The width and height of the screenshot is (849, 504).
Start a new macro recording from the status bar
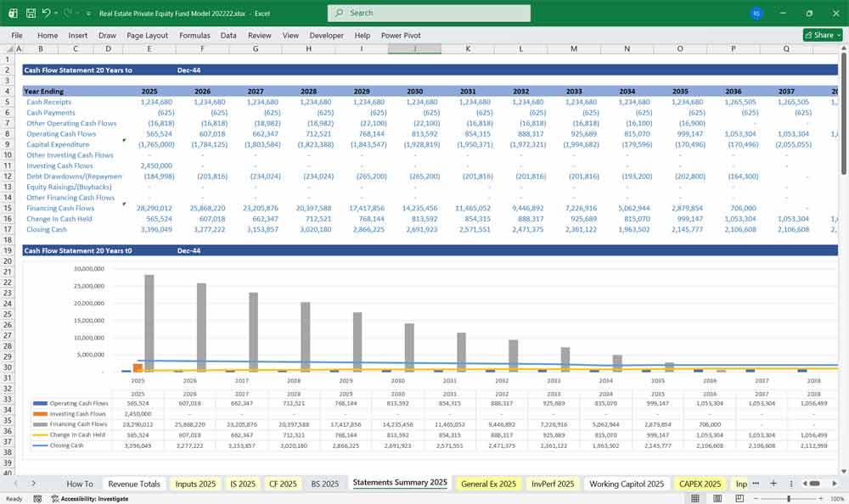pos(37,499)
